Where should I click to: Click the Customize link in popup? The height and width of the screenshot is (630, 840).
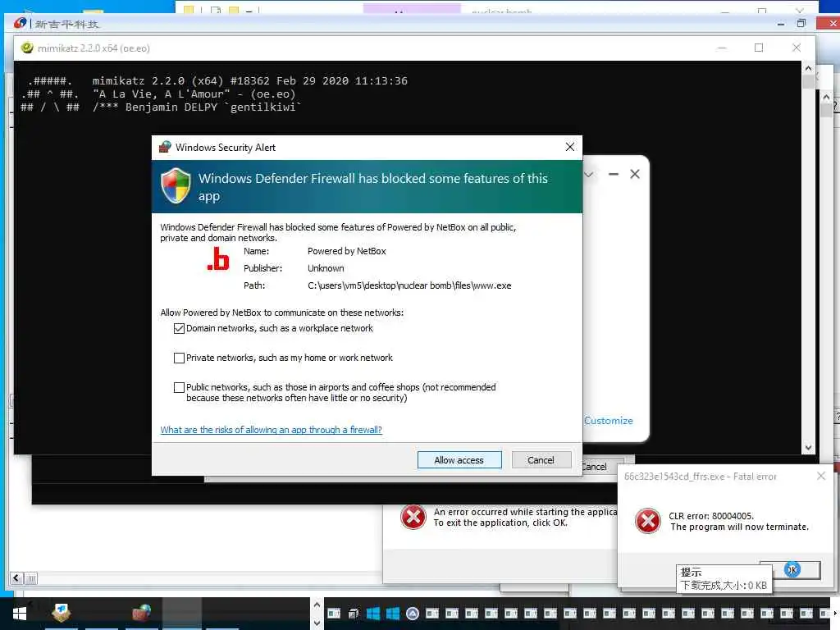tap(609, 421)
